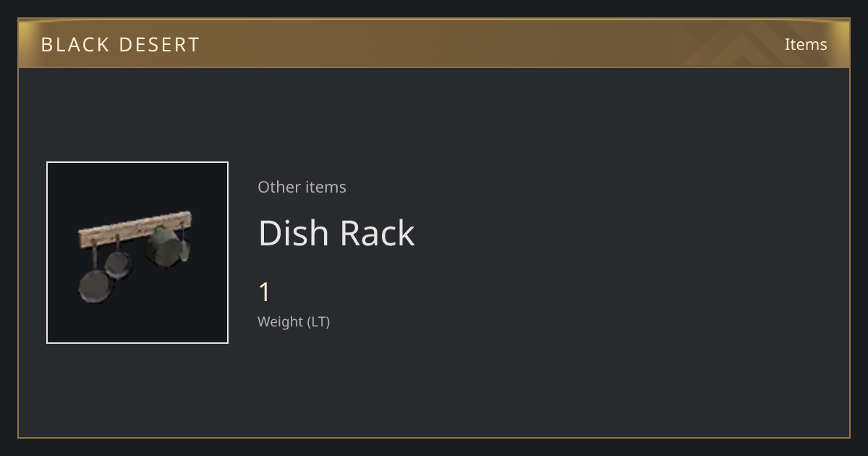Click the (LT) unit text

pos(318,321)
